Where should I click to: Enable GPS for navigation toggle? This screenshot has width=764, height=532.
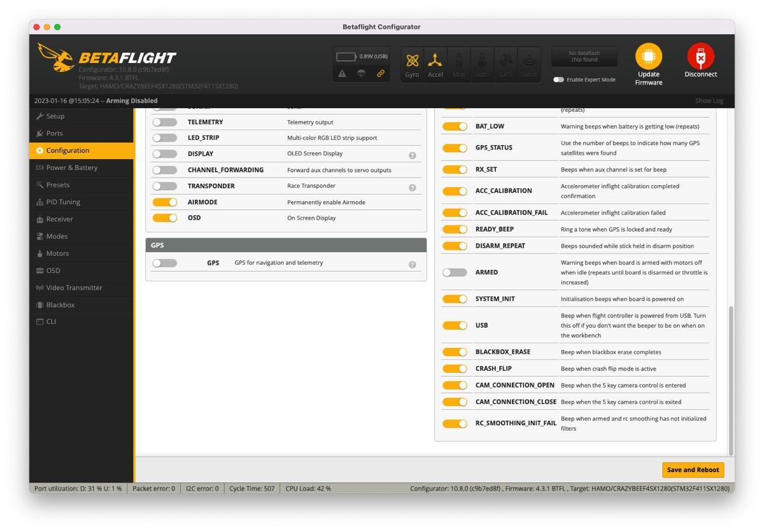(x=165, y=263)
